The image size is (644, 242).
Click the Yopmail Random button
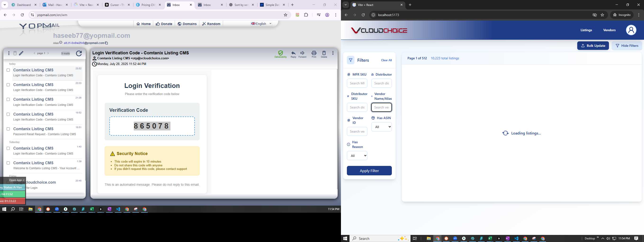pos(211,24)
